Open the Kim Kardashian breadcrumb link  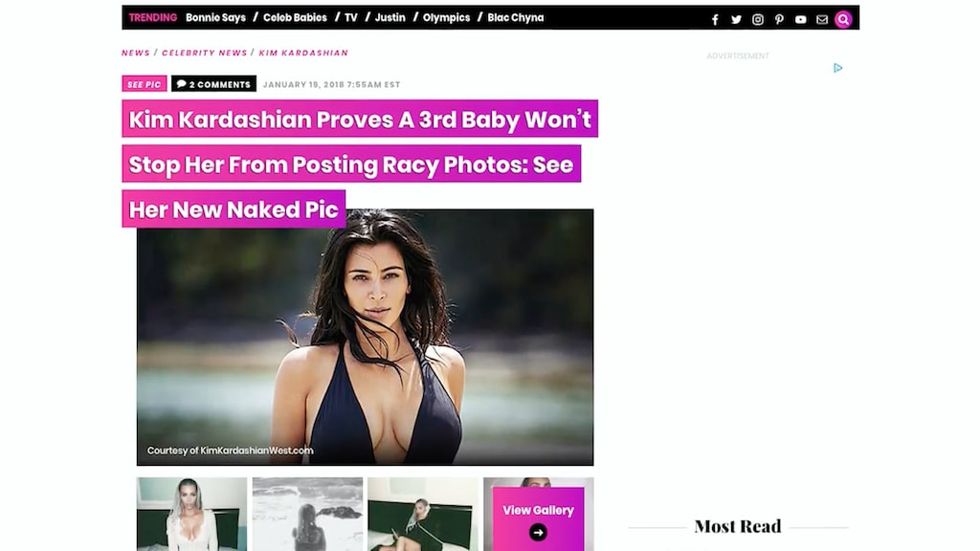[x=303, y=54]
